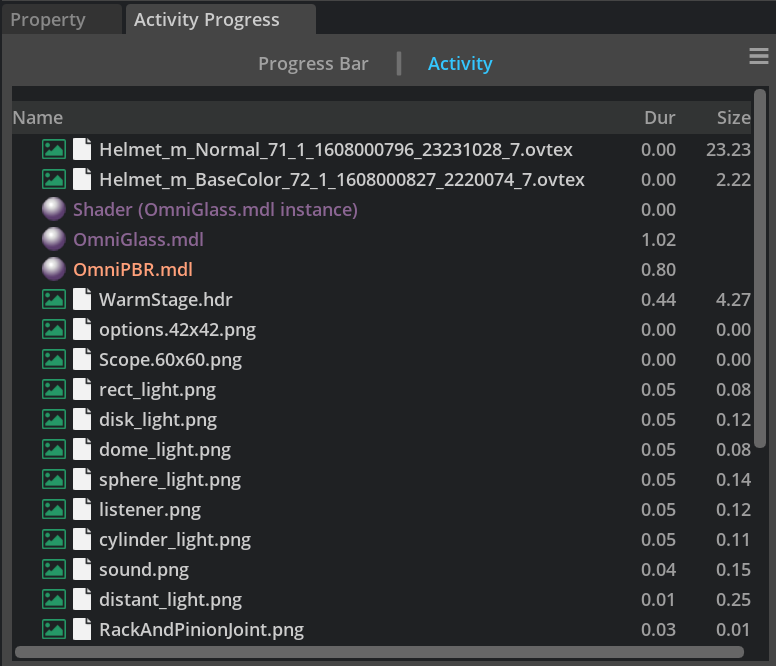Sort by the Dur column header

pos(659,118)
